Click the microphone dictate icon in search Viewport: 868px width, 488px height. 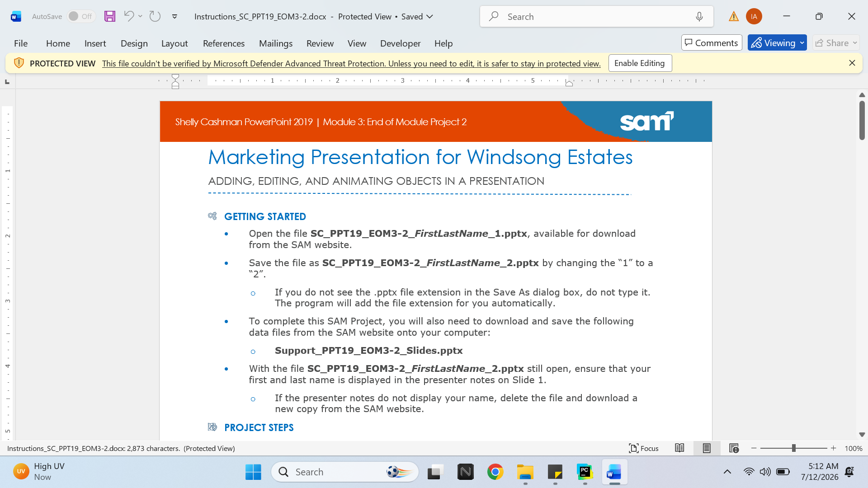699,17
